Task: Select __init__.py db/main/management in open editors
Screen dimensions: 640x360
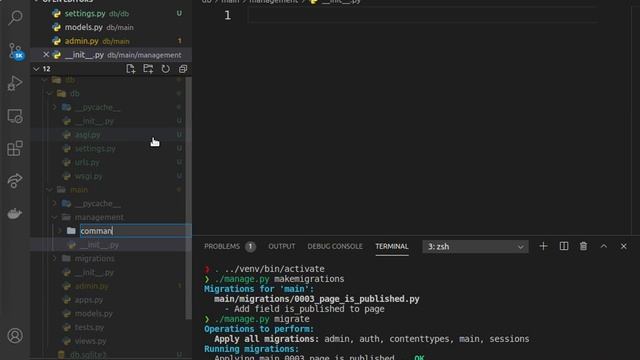Action: click(111, 55)
